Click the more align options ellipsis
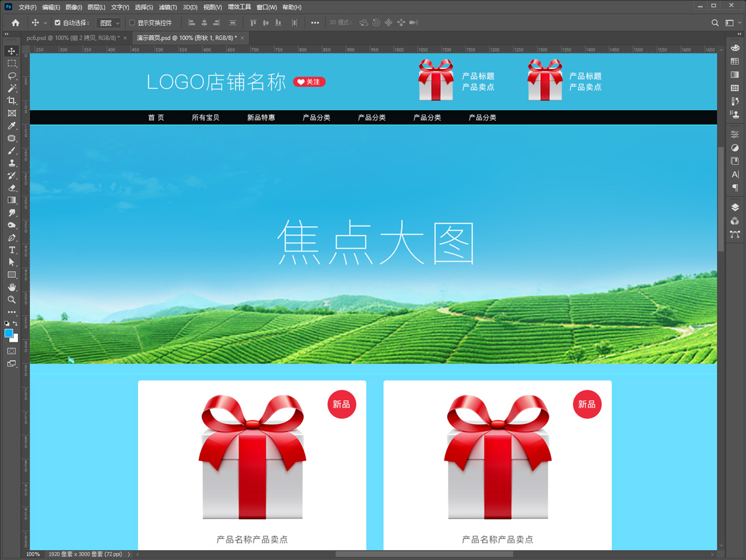Image resolution: width=746 pixels, height=560 pixels. [x=315, y=23]
